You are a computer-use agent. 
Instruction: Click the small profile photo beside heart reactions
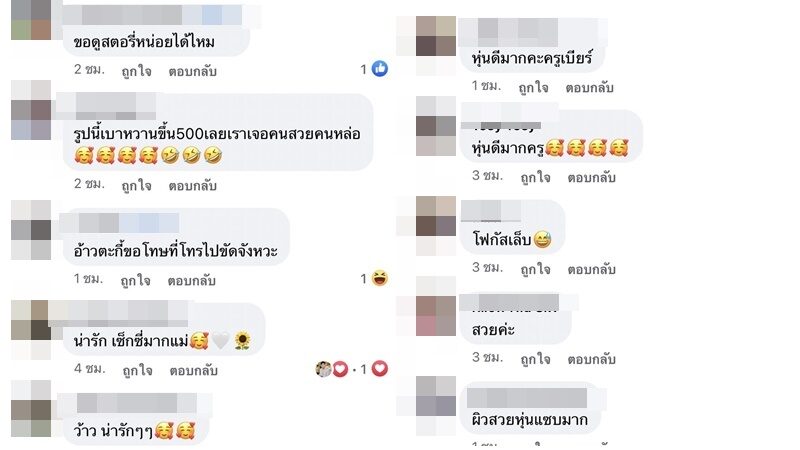point(323,368)
